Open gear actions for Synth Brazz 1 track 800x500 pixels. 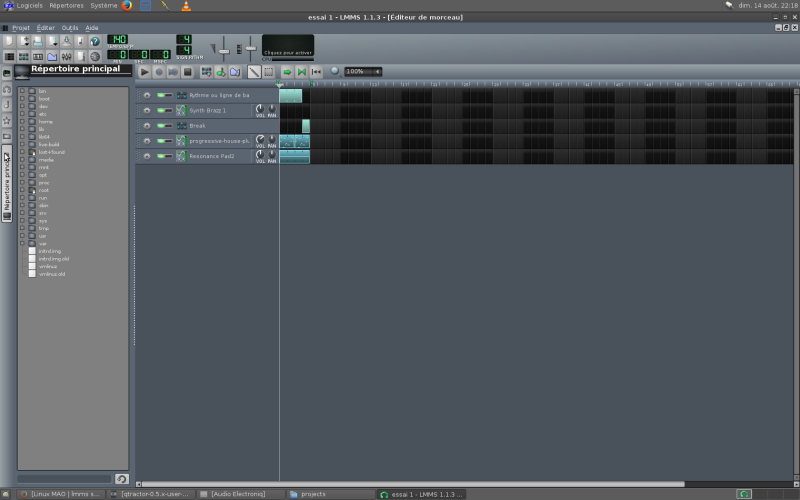(x=147, y=111)
